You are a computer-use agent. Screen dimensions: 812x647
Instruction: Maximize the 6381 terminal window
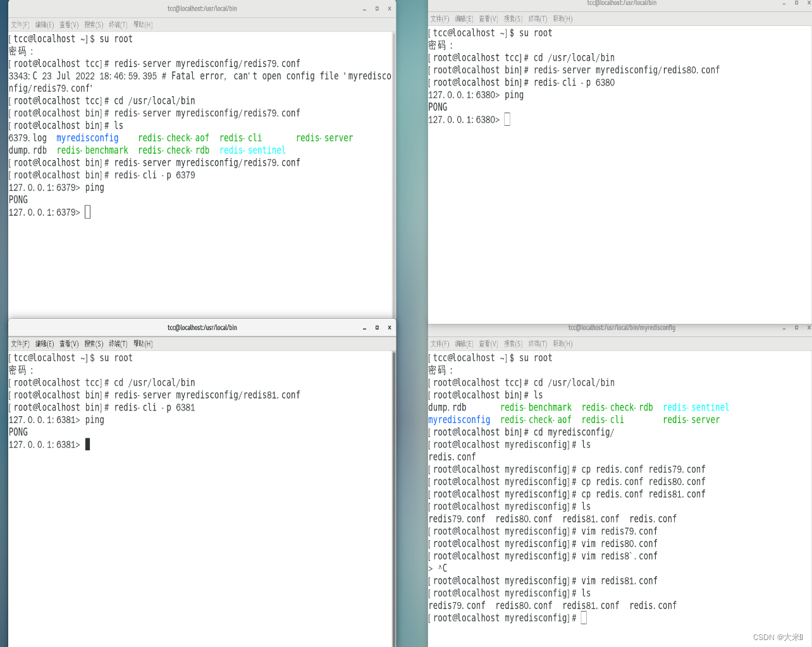pyautogui.click(x=377, y=328)
